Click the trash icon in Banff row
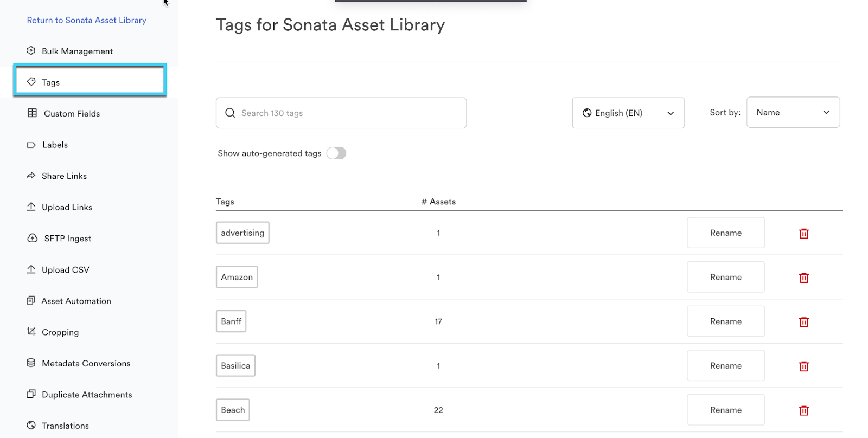 (x=804, y=322)
